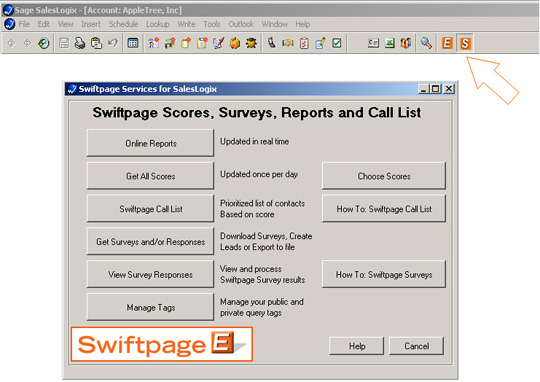Viewport: 540px width, 382px height.
Task: Open the Insert menu
Action: pos(91,24)
